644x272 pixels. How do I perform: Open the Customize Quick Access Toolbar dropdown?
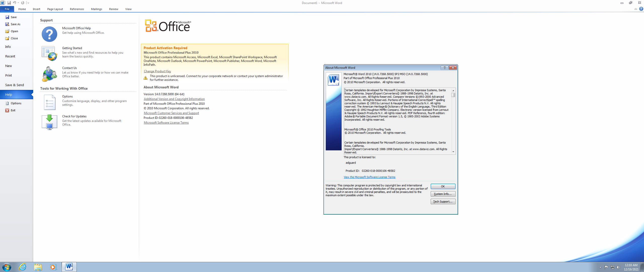point(28,3)
